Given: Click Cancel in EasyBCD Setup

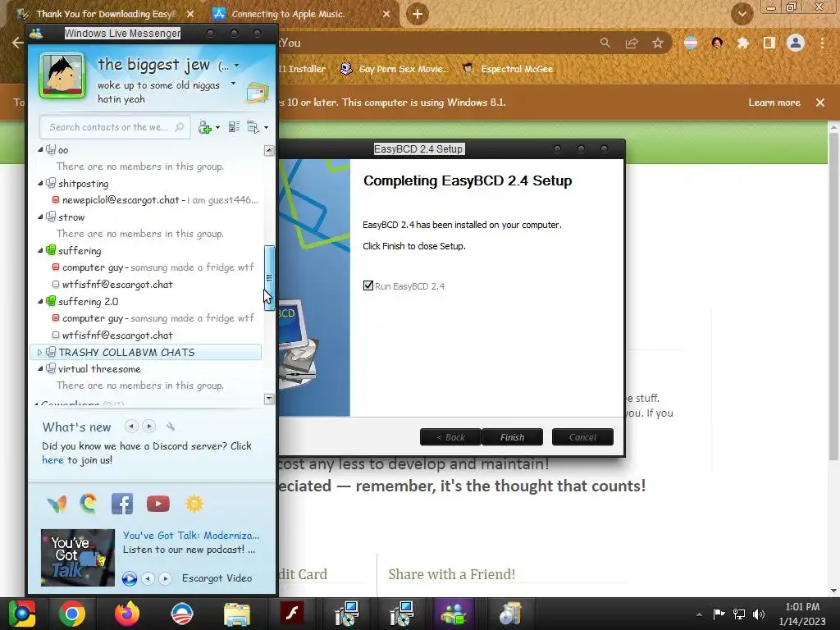Looking at the screenshot, I should [582, 437].
